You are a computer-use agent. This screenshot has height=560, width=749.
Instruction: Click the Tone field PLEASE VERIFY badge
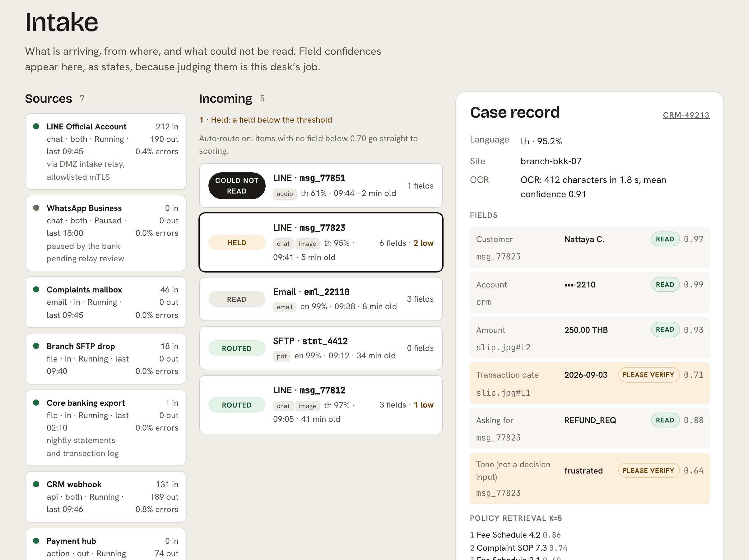point(649,471)
